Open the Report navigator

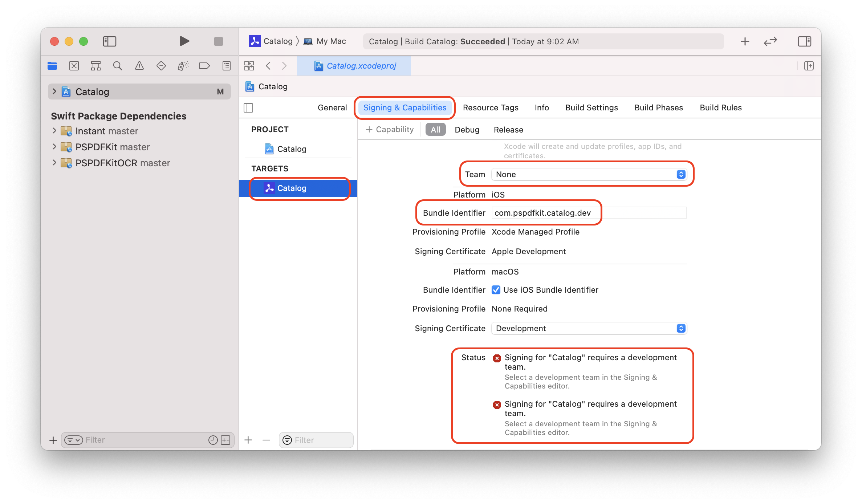pyautogui.click(x=227, y=66)
